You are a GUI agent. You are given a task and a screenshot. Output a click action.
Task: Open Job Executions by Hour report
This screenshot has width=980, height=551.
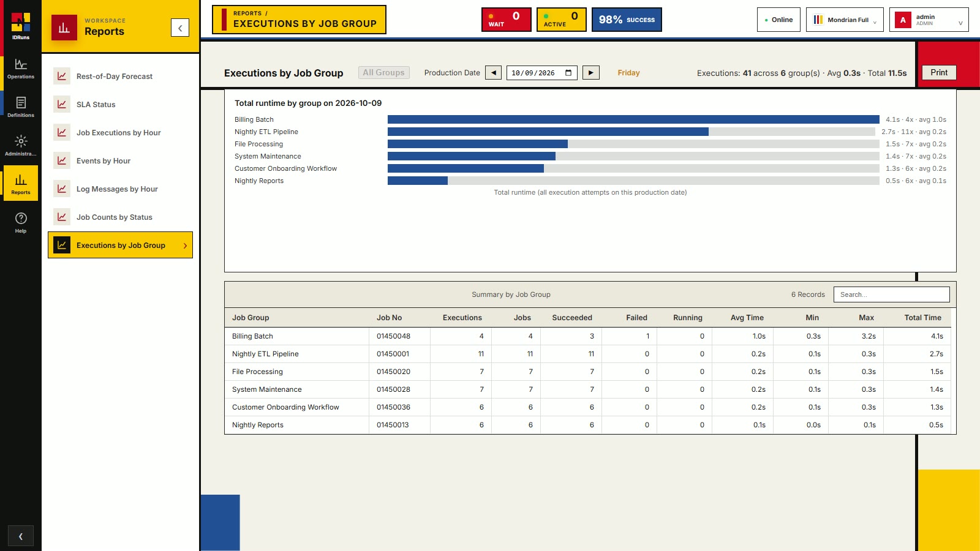coord(120,132)
